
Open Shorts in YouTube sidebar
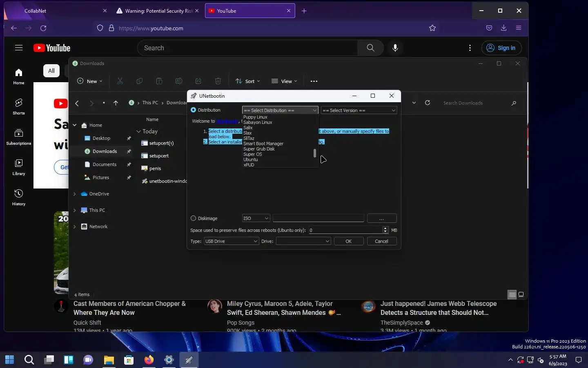coord(19,107)
